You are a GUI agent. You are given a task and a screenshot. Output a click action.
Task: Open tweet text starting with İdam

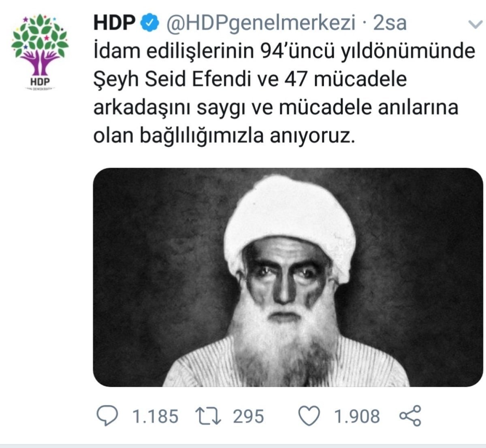[284, 51]
